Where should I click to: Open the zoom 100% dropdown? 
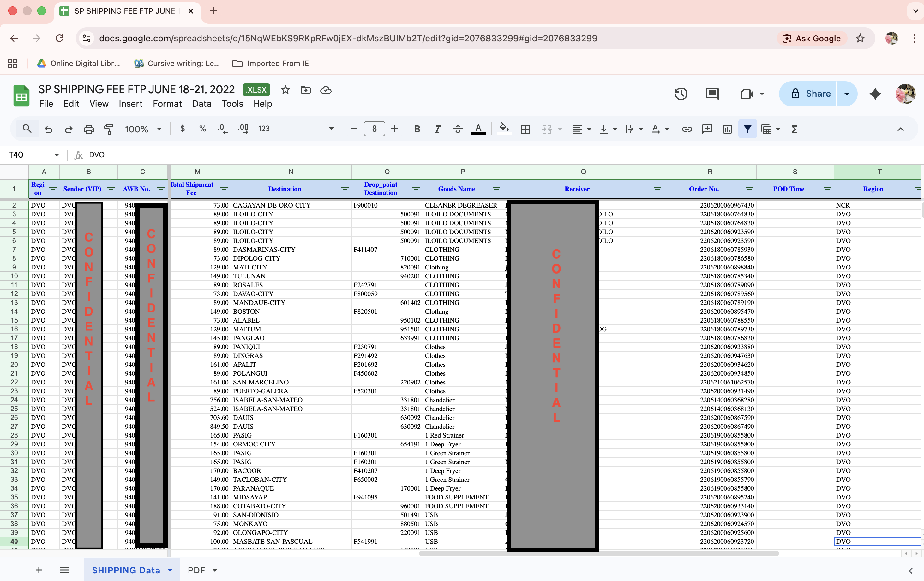pyautogui.click(x=143, y=129)
